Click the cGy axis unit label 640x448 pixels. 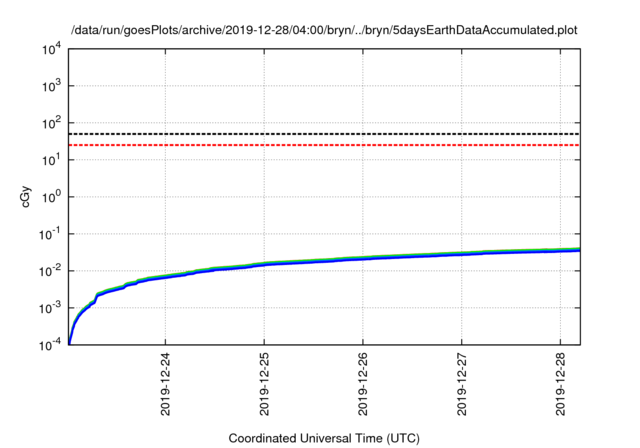coord(26,197)
